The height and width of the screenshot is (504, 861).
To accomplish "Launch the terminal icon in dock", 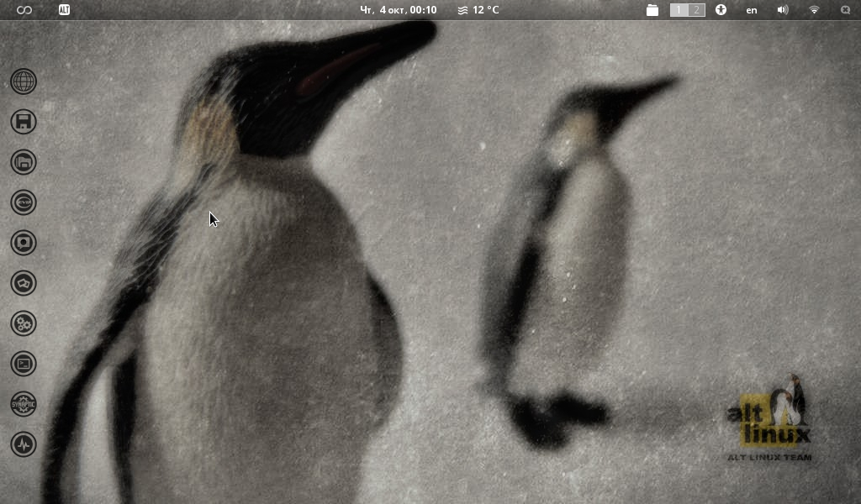I will 24,364.
